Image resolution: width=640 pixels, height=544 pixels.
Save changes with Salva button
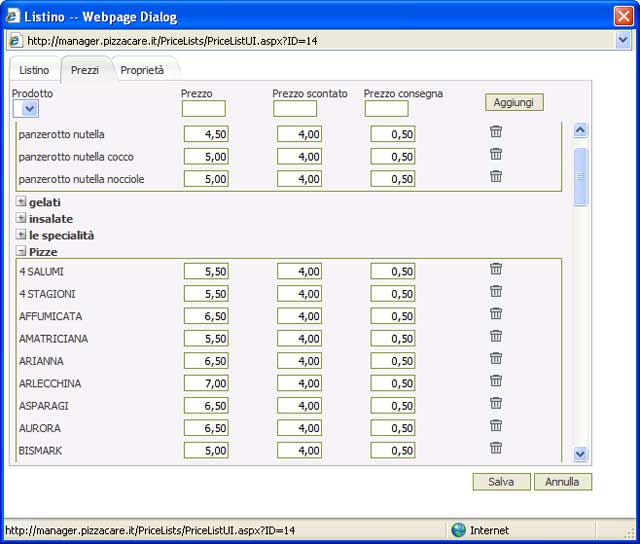[x=501, y=482]
